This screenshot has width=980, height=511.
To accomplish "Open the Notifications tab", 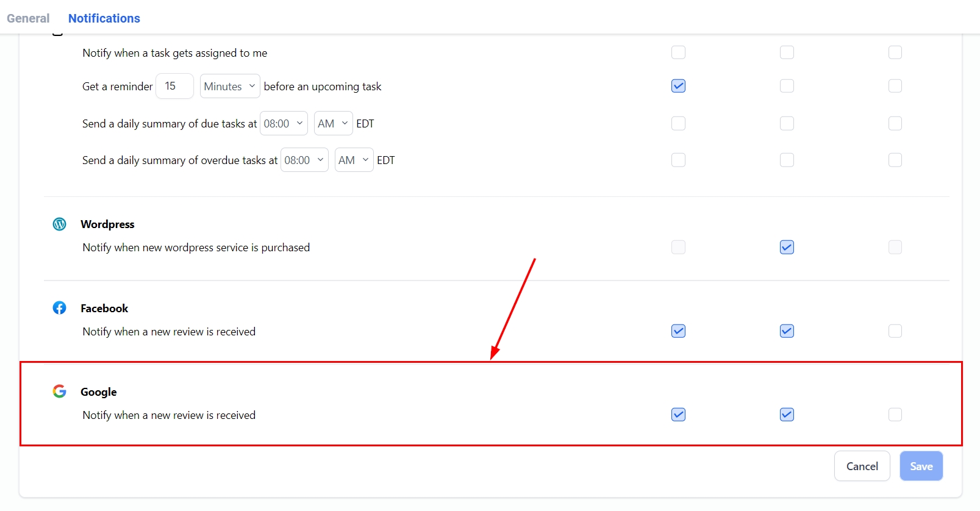I will [x=104, y=18].
